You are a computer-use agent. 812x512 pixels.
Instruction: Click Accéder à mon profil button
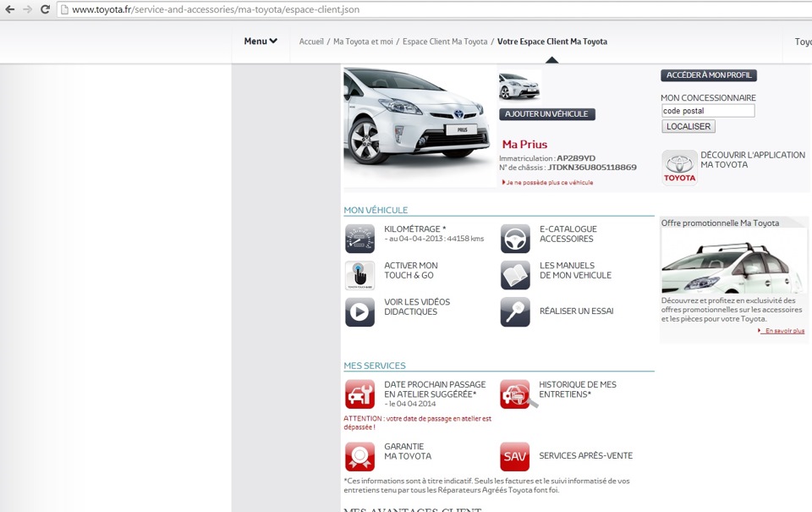tap(709, 75)
